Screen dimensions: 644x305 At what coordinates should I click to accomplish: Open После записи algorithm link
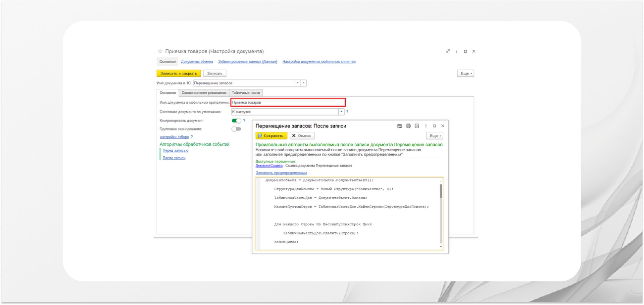(174, 158)
